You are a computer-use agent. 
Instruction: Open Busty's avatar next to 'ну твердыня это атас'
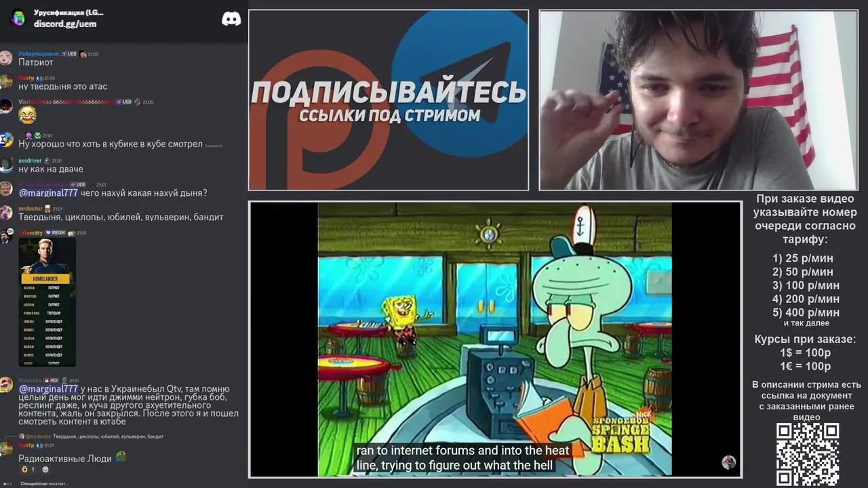(x=6, y=82)
